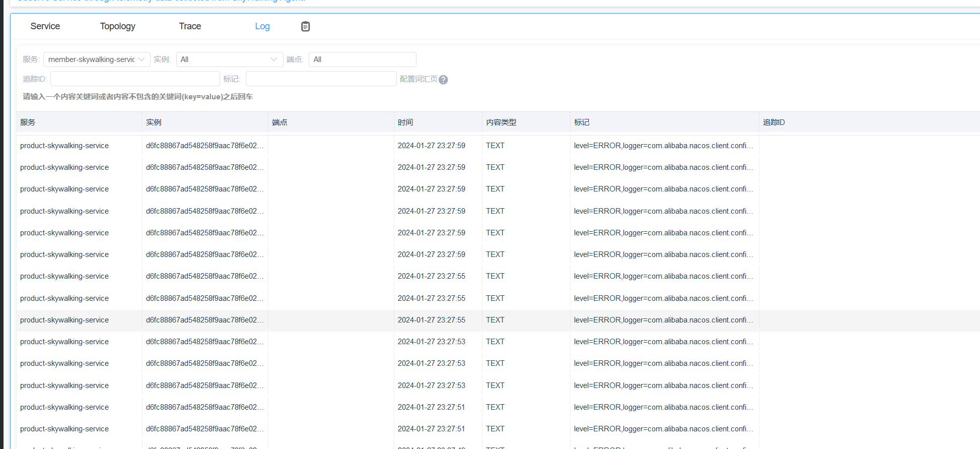The height and width of the screenshot is (449, 980).
Task: Open the 服务 dropdown showing member-skywalking-service
Action: coord(97,59)
